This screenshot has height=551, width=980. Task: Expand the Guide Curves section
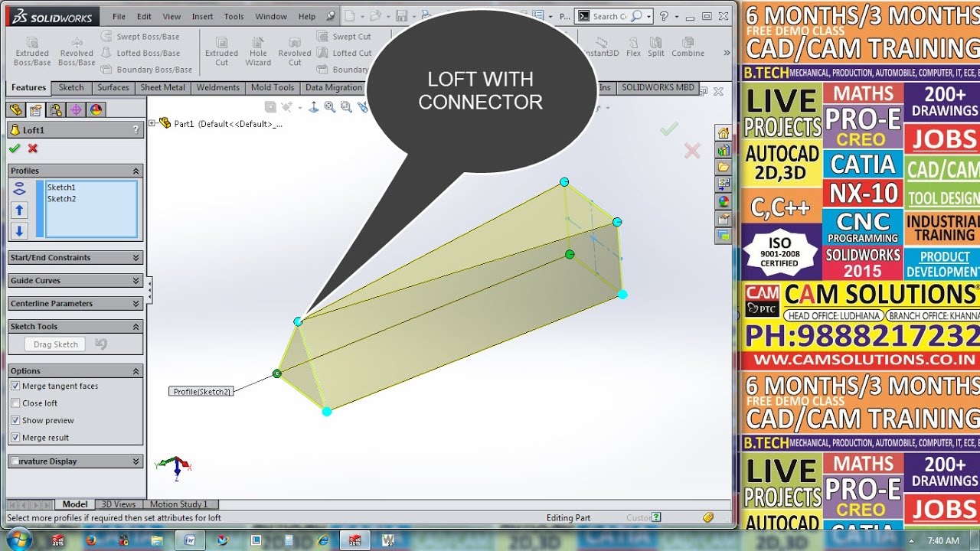click(136, 281)
